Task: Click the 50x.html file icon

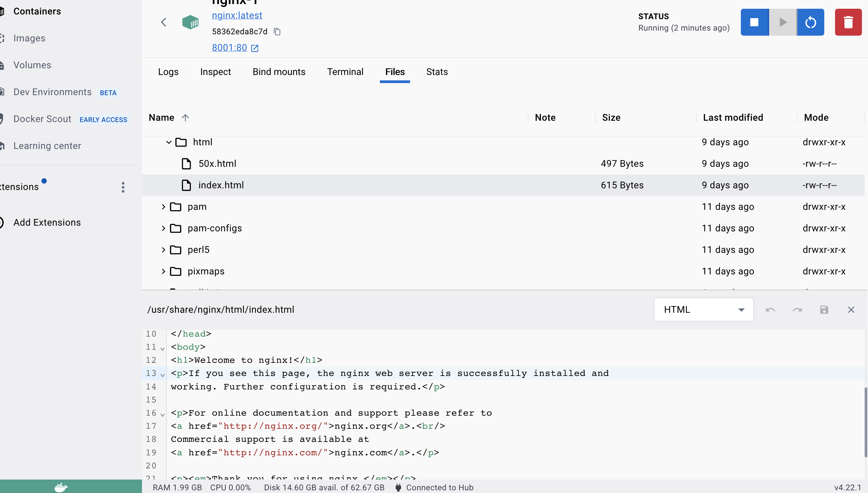Action: click(x=186, y=164)
